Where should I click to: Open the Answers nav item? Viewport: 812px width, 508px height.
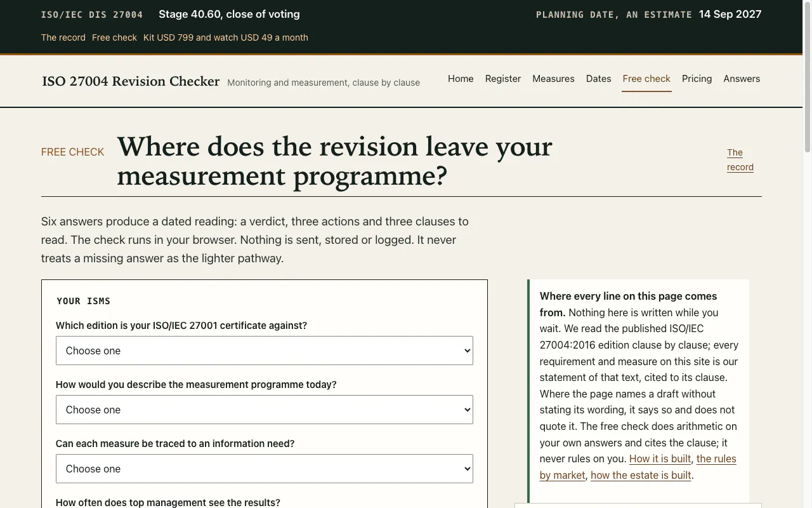click(x=742, y=79)
